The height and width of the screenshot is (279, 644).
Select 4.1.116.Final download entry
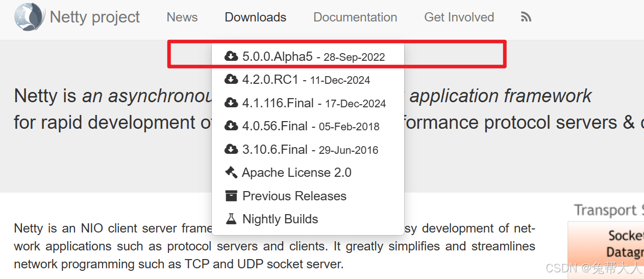pyautogui.click(x=308, y=103)
